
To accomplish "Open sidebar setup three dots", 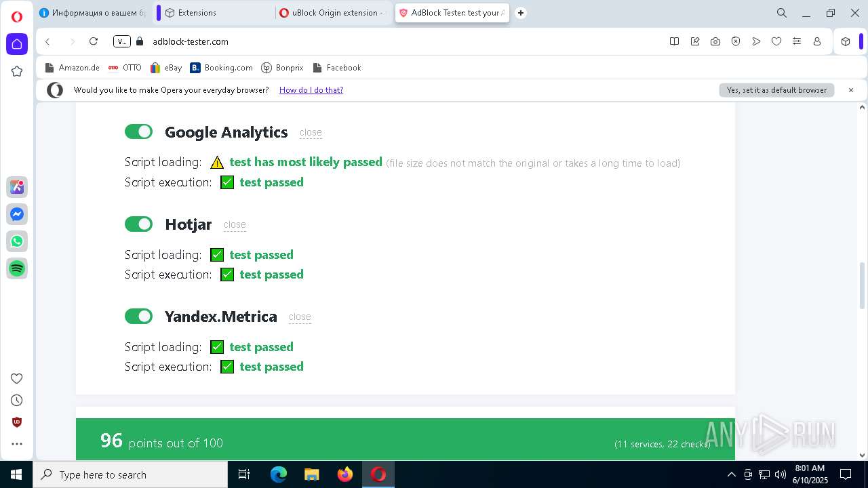I will coord(17,444).
